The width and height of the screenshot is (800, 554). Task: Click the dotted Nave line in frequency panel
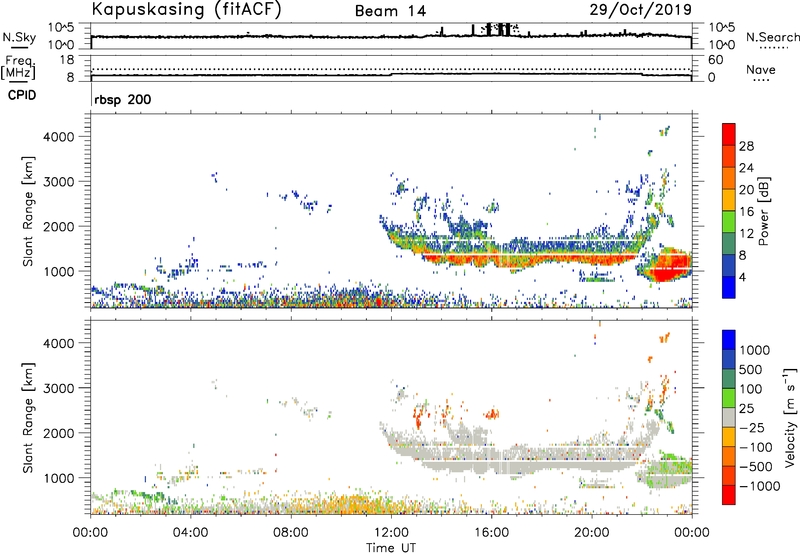click(x=391, y=69)
